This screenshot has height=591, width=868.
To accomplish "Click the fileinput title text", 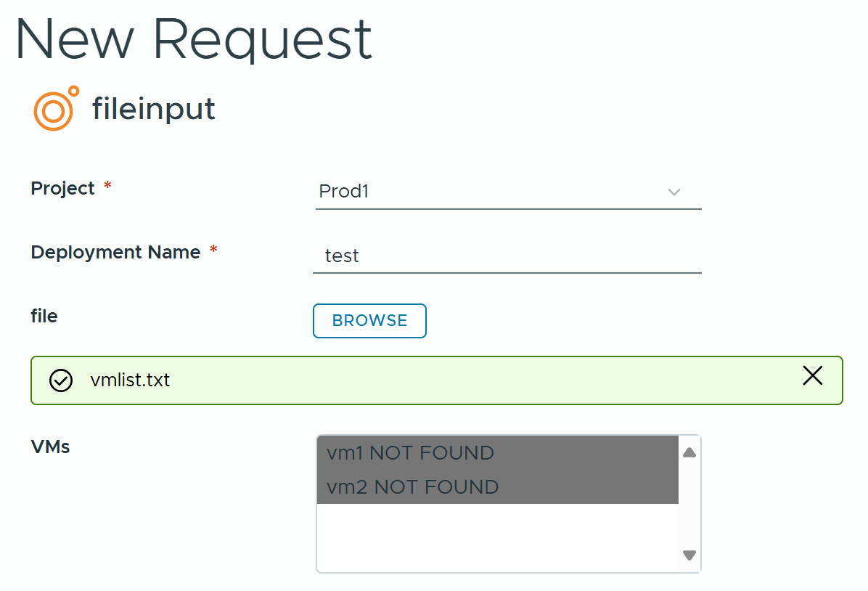I will pos(154,110).
